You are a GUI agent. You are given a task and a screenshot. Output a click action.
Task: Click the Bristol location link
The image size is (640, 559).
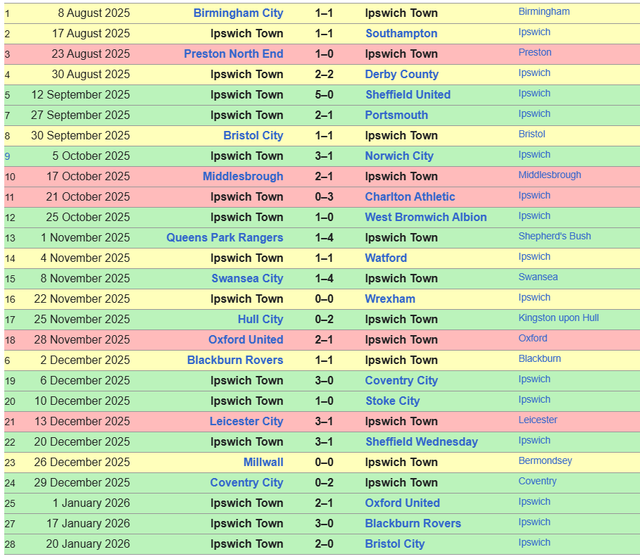(x=532, y=134)
